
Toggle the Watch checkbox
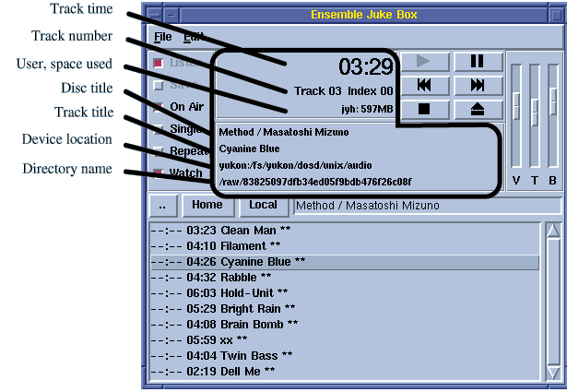(159, 173)
